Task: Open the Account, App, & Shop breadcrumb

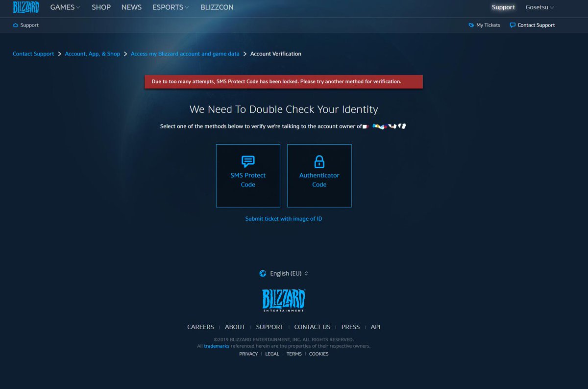Action: pyautogui.click(x=93, y=54)
